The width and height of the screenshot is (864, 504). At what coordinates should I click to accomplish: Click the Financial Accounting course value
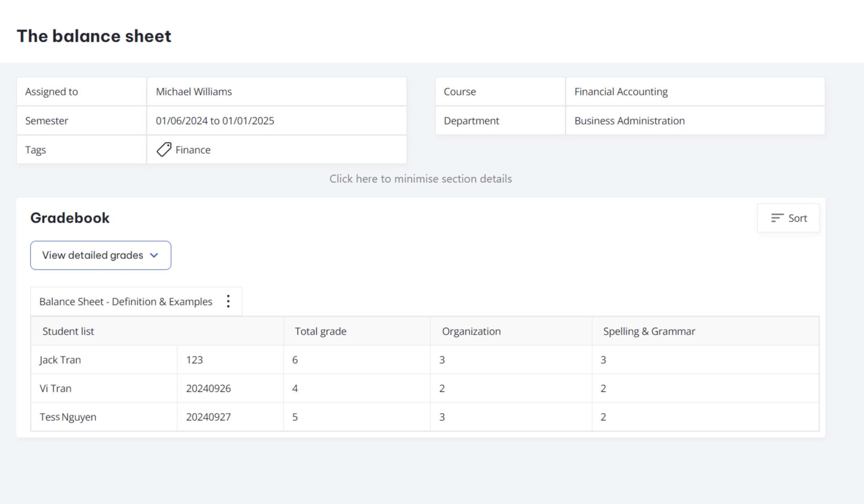click(x=621, y=91)
